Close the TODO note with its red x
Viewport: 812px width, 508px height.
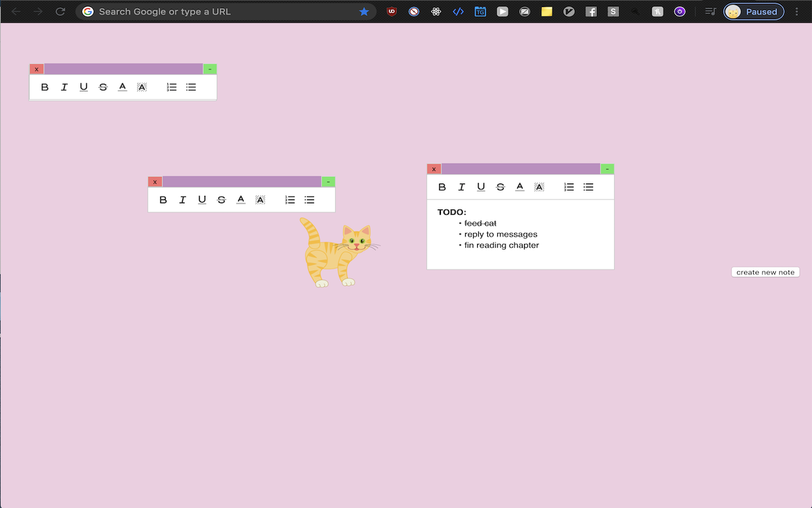(x=434, y=169)
